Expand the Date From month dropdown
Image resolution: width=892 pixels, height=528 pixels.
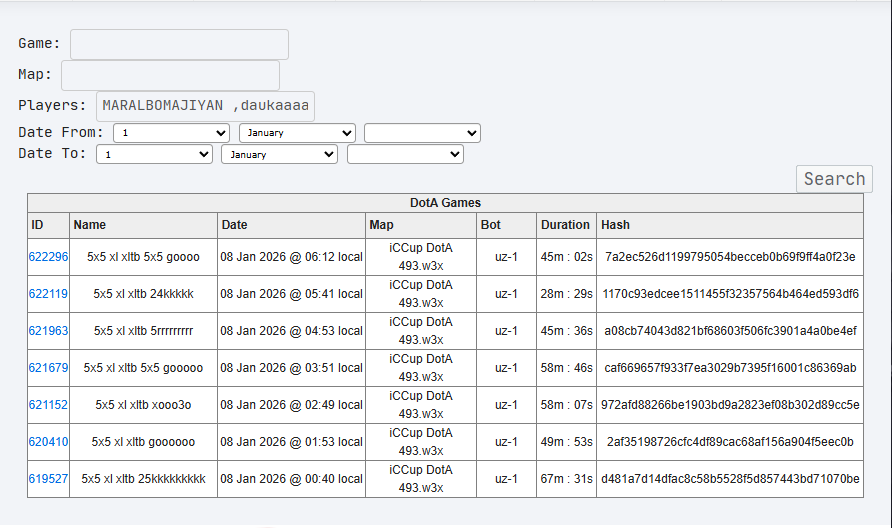click(x=298, y=133)
